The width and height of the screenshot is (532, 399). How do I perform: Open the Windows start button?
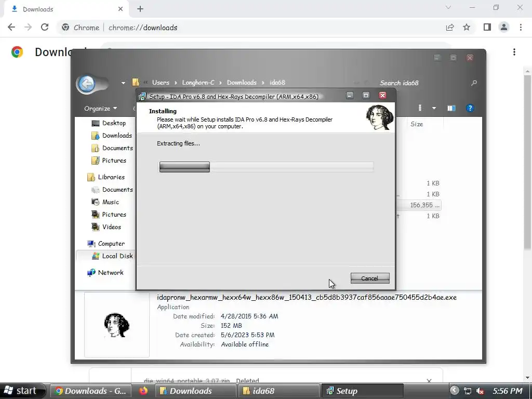pos(22,391)
